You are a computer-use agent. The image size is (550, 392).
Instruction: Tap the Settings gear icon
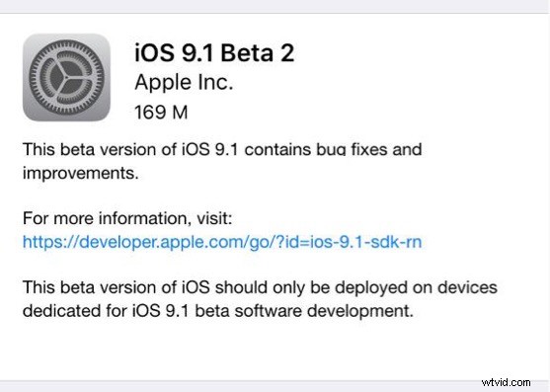(66, 77)
